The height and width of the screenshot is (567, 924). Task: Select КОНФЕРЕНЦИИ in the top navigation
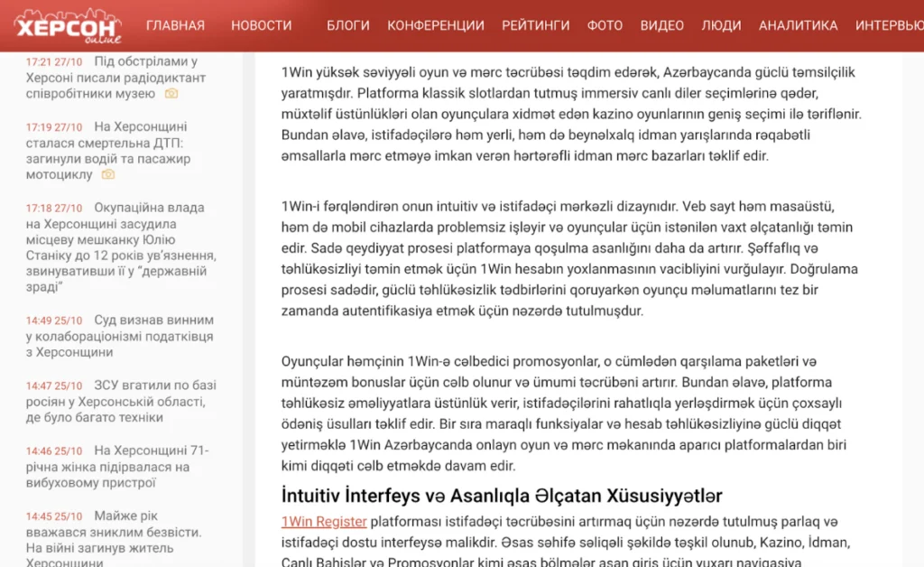pyautogui.click(x=435, y=25)
